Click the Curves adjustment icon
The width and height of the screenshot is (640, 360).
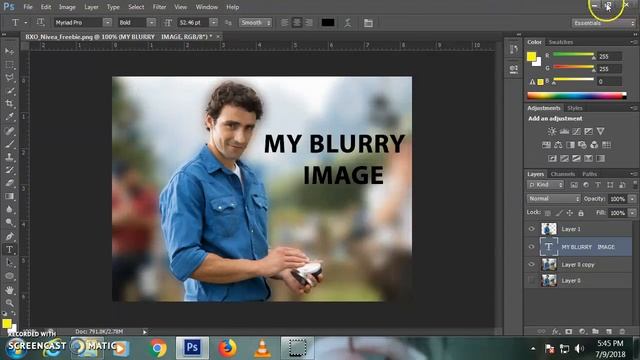576,131
